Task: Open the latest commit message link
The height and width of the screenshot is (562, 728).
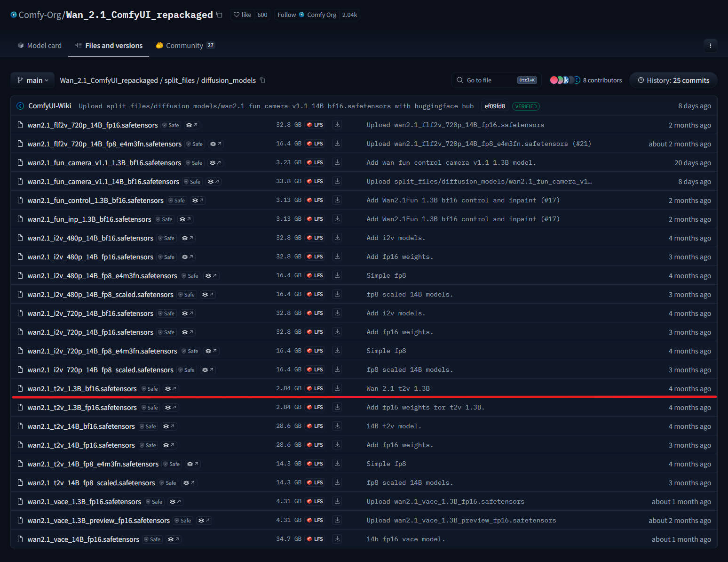Action: 276,106
